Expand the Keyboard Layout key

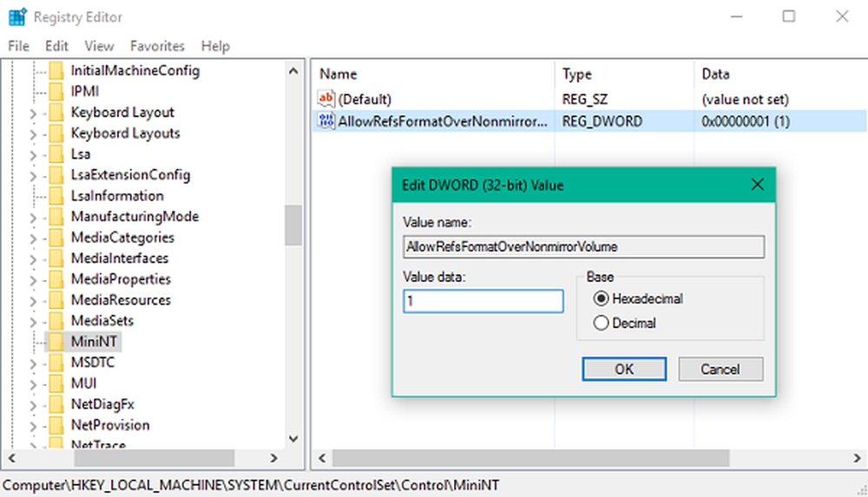[33, 113]
